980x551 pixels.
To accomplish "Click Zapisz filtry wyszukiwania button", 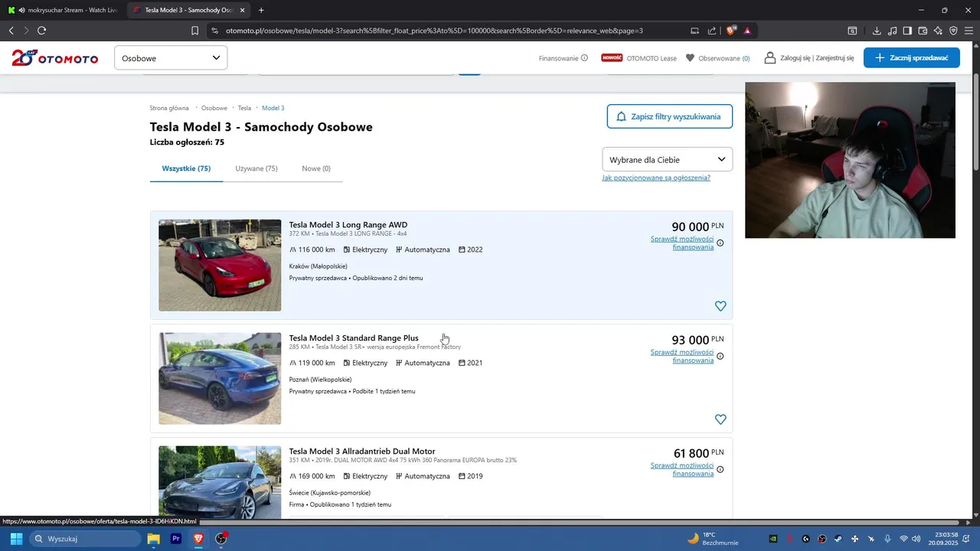I will point(669,116).
